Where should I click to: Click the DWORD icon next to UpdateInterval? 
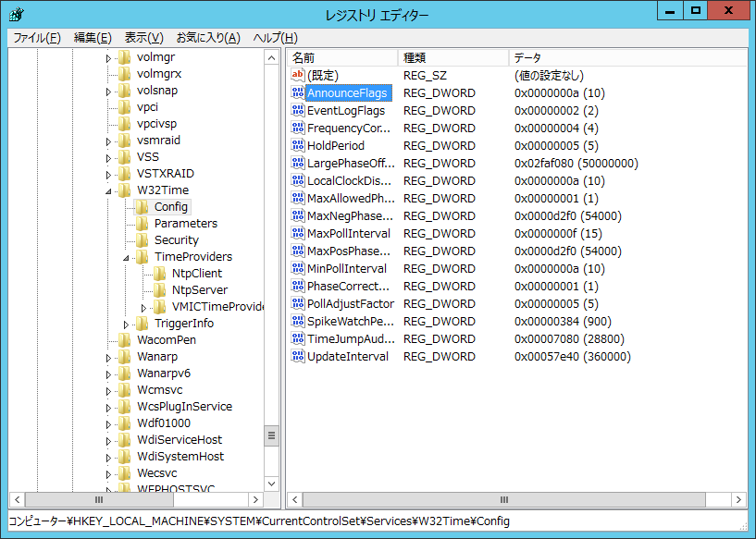(x=297, y=357)
